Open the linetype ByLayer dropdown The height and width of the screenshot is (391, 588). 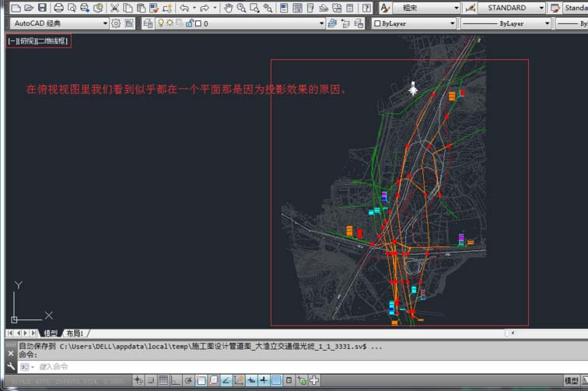[x=547, y=23]
